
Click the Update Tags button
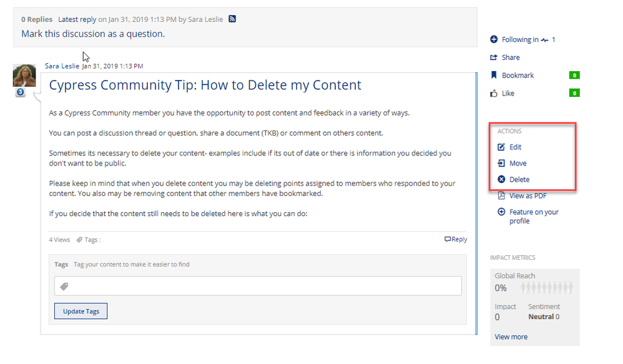81,311
